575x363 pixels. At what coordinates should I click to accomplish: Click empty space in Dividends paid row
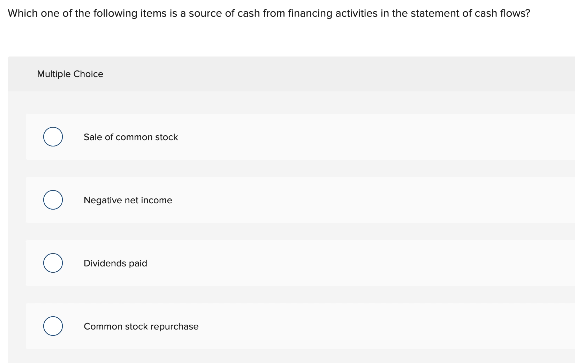pos(367,263)
